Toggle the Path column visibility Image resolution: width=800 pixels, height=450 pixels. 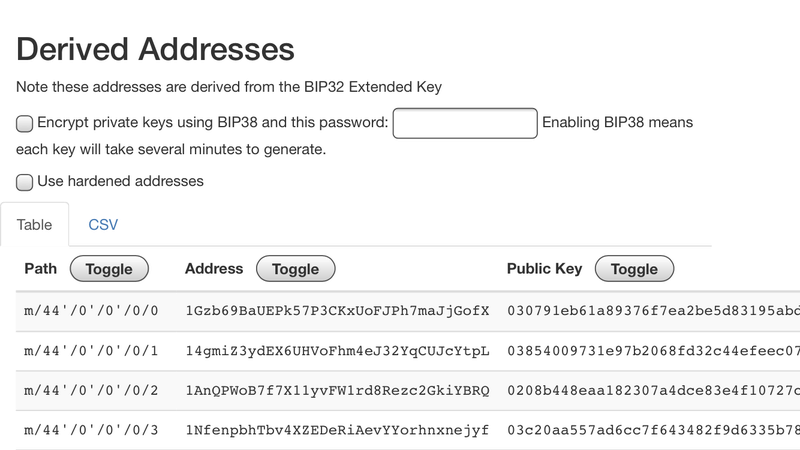(x=109, y=269)
